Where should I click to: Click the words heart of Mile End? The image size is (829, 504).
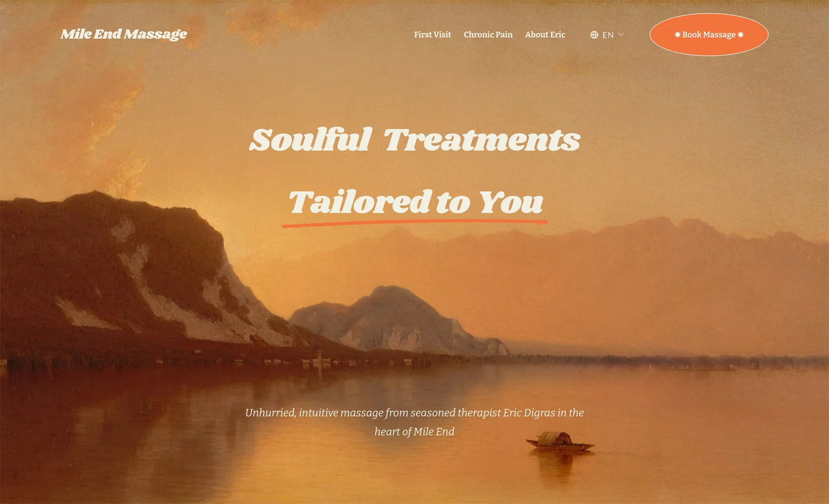[414, 432]
